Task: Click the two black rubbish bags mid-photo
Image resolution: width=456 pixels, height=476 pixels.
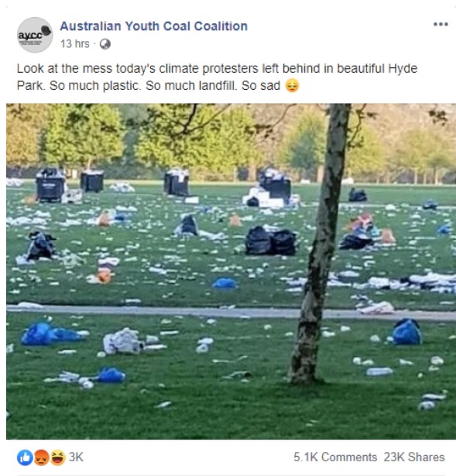Action: [271, 241]
